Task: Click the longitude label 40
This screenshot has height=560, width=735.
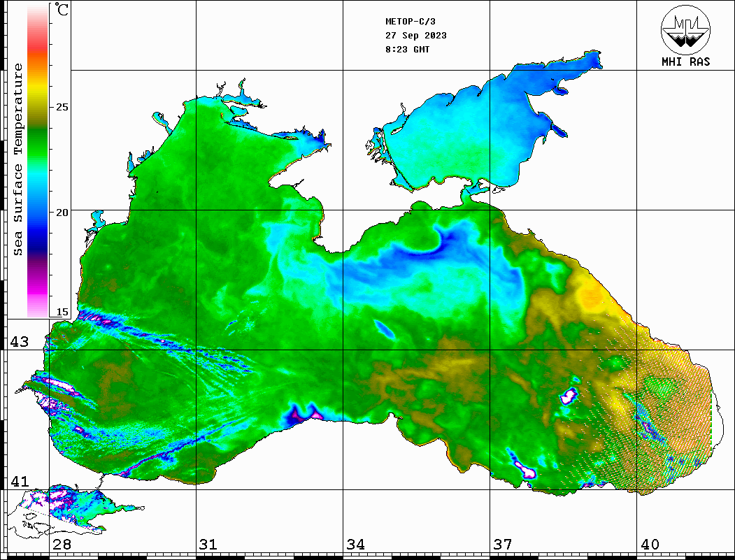Action: [650, 545]
